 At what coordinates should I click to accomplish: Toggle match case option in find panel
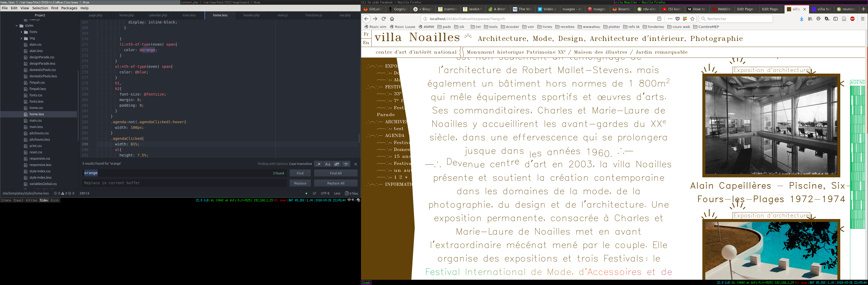tap(328, 164)
